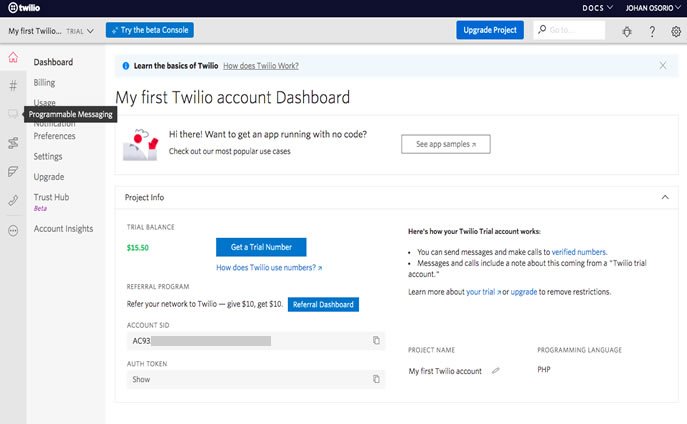
Task: Open Phone Numbers via the hash icon
Action: click(x=13, y=86)
